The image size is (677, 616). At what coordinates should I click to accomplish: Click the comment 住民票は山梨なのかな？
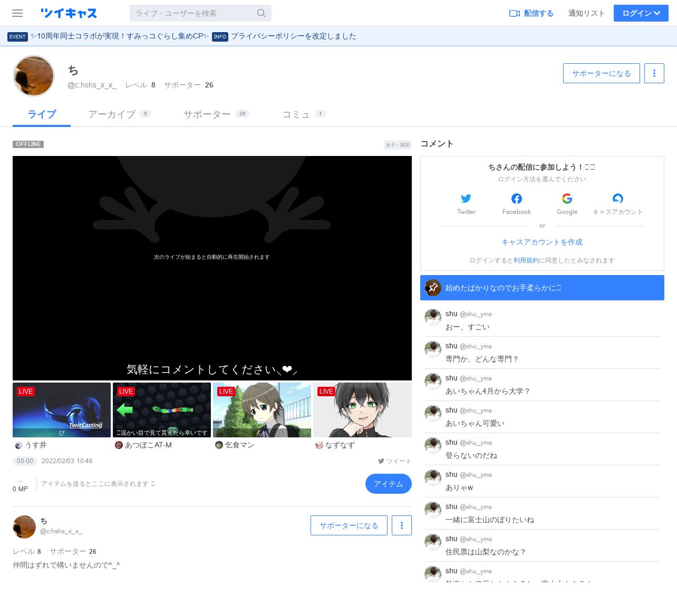point(486,552)
